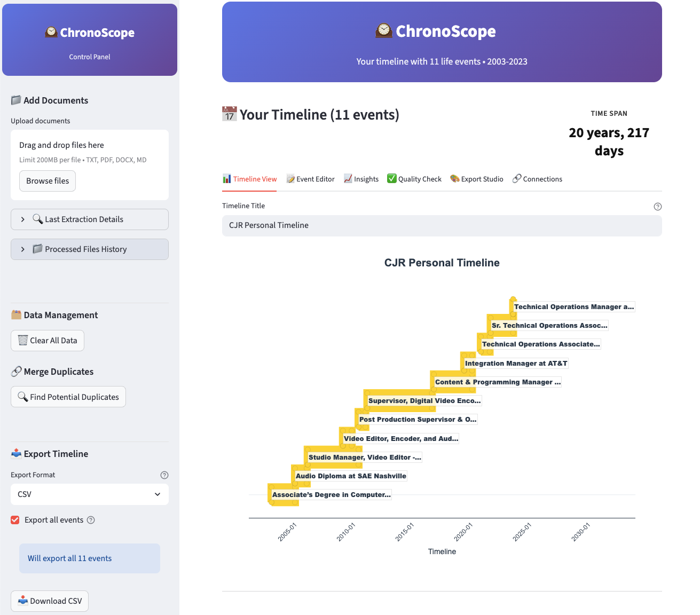Click the help icon next to Export all events
This screenshot has height=615, width=700.
pyautogui.click(x=91, y=520)
